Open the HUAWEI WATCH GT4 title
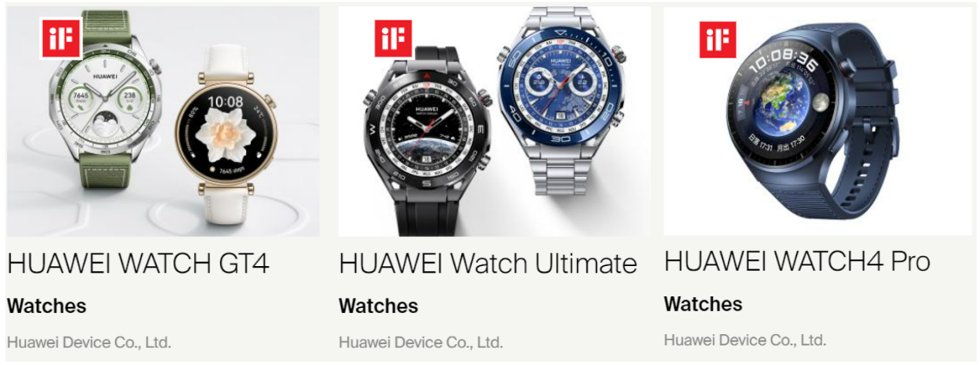980x365 pixels. [138, 263]
